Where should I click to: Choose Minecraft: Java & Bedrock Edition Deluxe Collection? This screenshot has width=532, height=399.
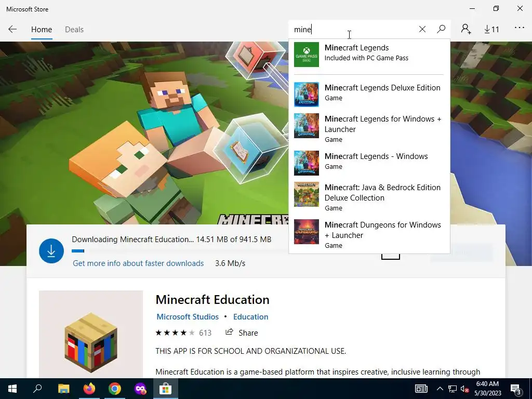coord(369,197)
